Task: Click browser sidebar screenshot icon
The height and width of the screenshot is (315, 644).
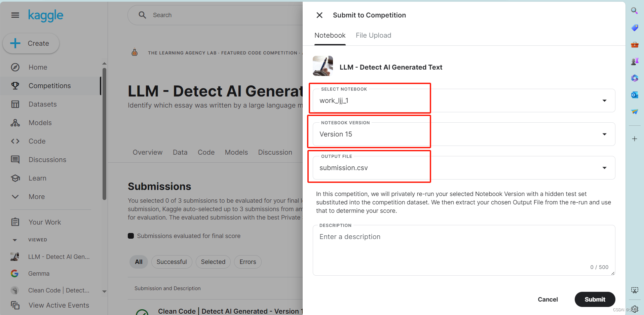Action: (635, 290)
